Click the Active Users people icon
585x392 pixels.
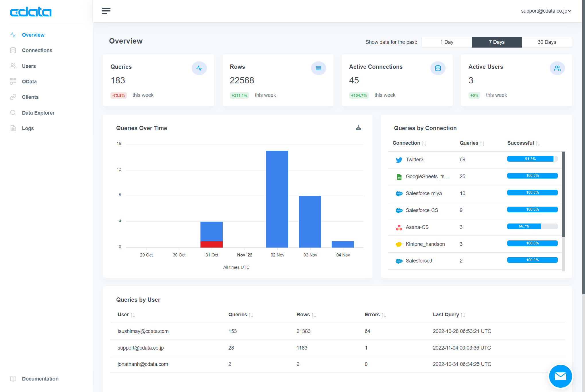point(557,68)
